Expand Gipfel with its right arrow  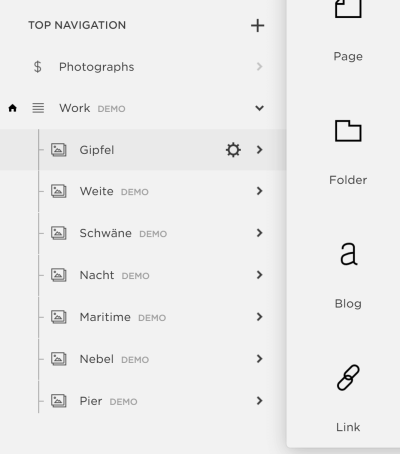pyautogui.click(x=259, y=150)
